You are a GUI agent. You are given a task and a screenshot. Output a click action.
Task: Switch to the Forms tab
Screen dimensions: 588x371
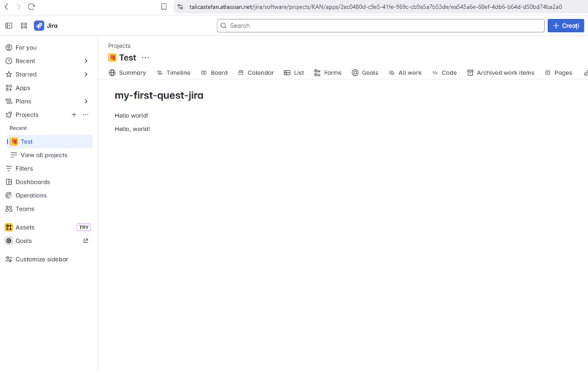pos(328,73)
